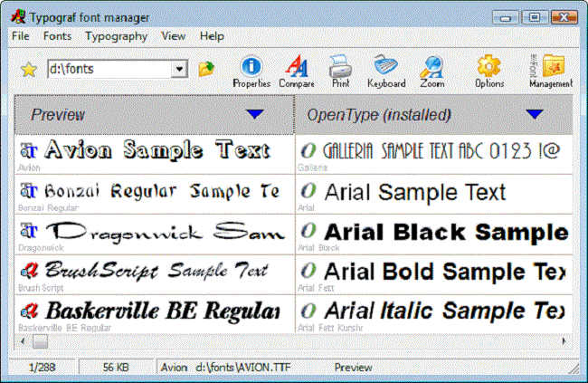
Task: Open the File menu
Action: point(21,36)
